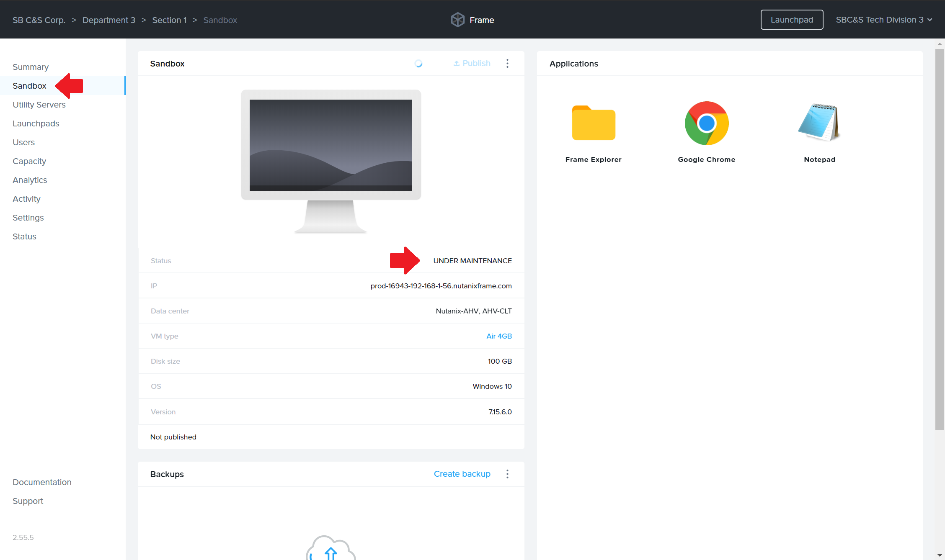Viewport: 945px width, 560px height.
Task: Go to Department 3 breadcrumb
Action: 109,20
